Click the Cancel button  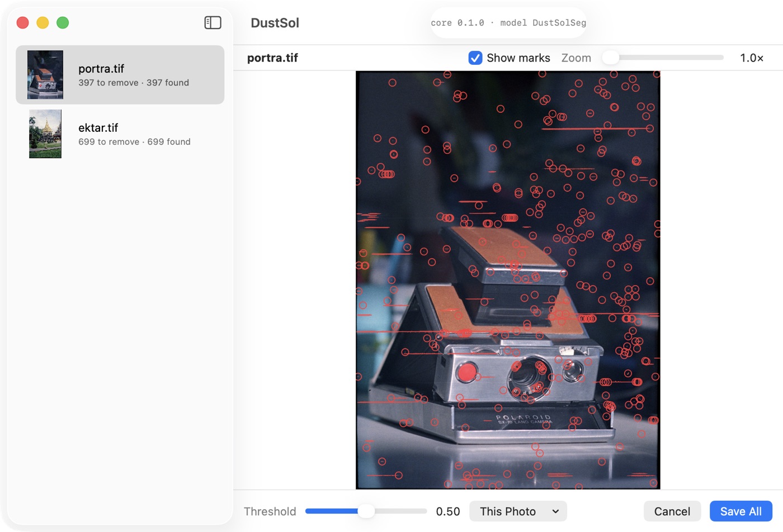(672, 511)
